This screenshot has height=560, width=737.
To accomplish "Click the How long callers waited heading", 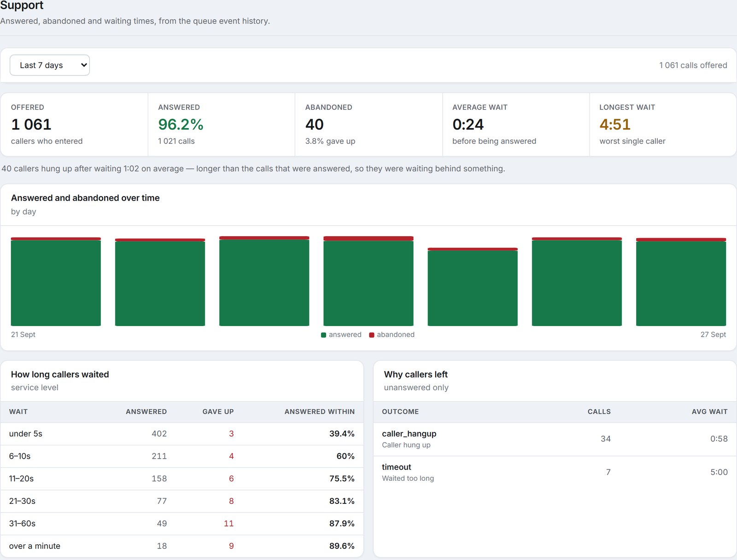I will click(60, 374).
